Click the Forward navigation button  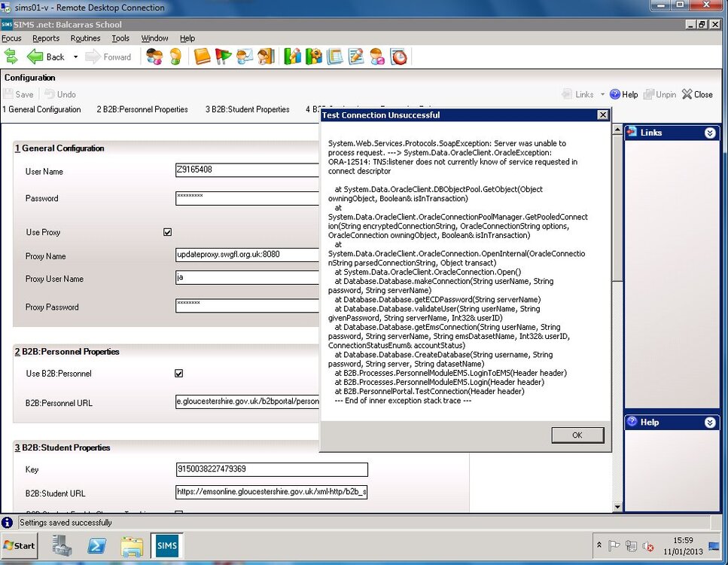click(108, 56)
